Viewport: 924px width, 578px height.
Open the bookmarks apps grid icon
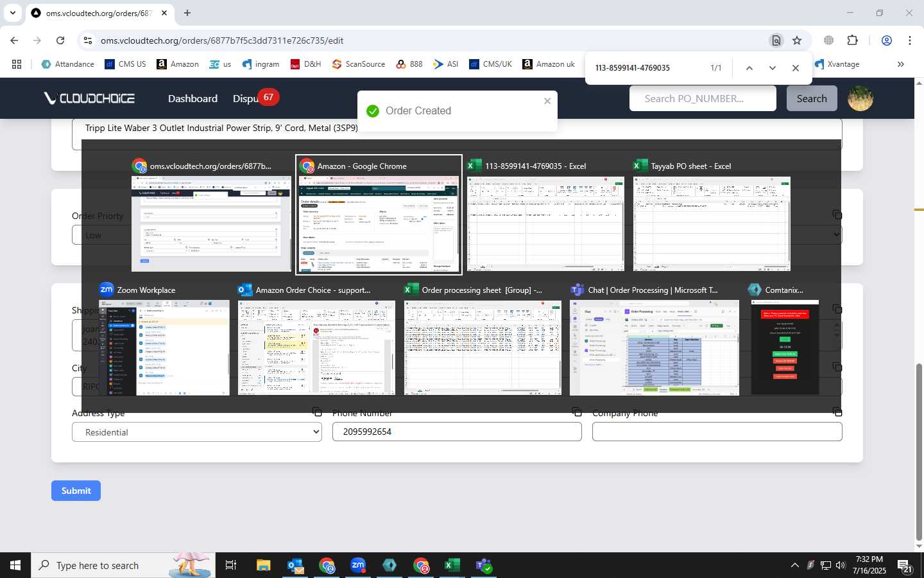(17, 64)
